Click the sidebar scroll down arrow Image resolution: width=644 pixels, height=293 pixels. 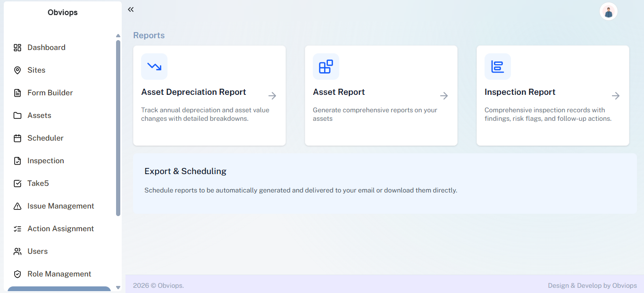[118, 287]
